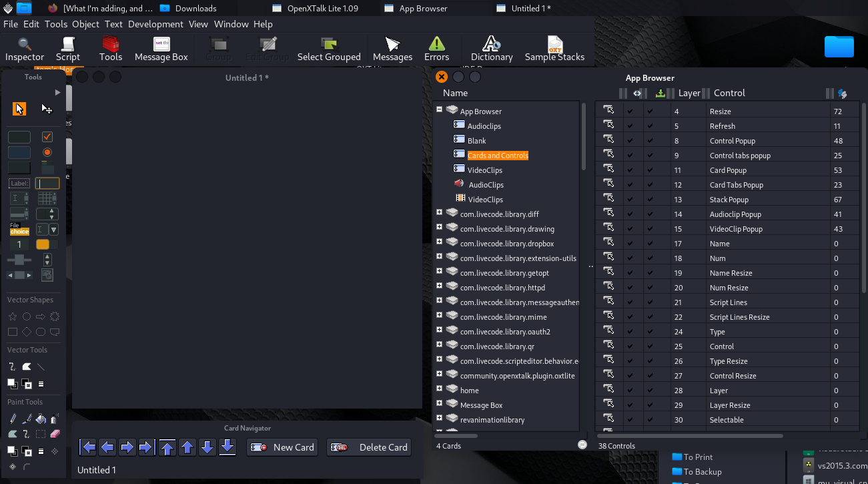
Task: Expand com.livecode.library.drawing node
Action: tap(439, 227)
